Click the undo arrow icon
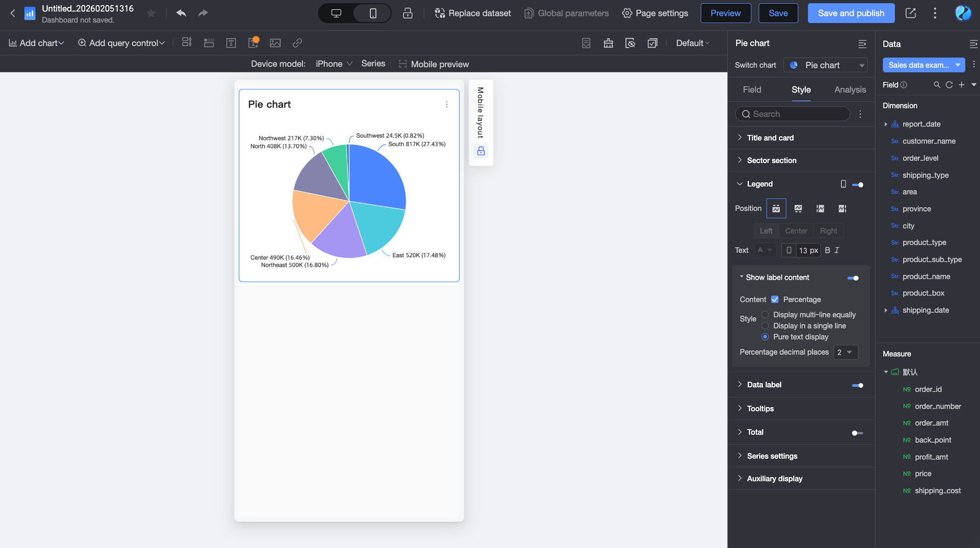This screenshot has height=548, width=980. click(x=181, y=13)
